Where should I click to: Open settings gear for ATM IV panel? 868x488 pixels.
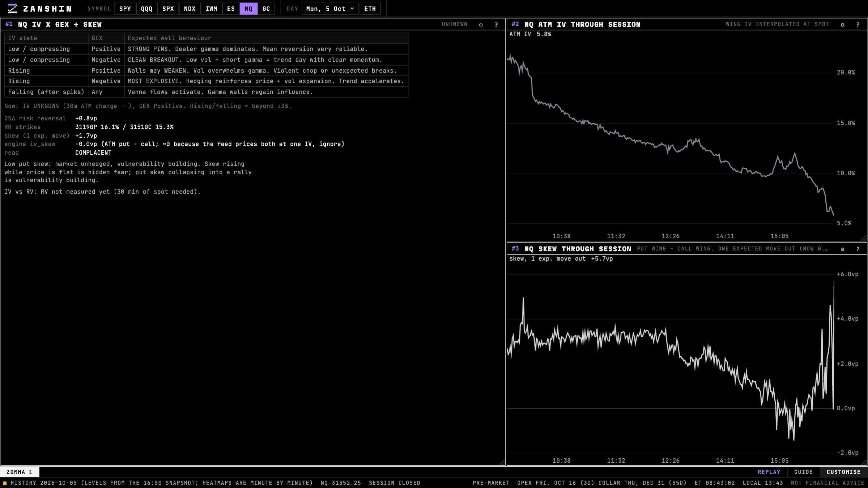[842, 25]
